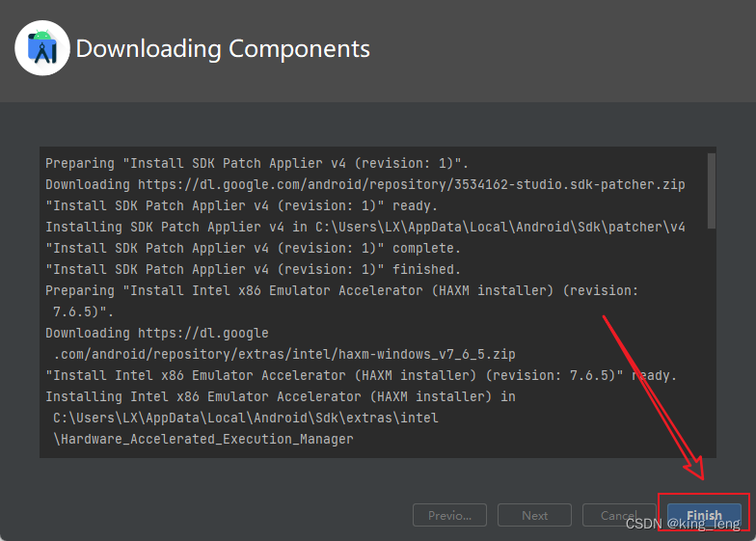Click the line 'Preparing "Install SDK Patch Applier v4'
The height and width of the screenshot is (541, 756).
256,164
